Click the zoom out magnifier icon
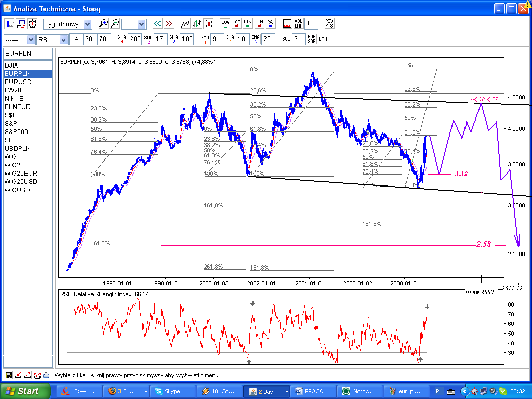 (x=115, y=24)
